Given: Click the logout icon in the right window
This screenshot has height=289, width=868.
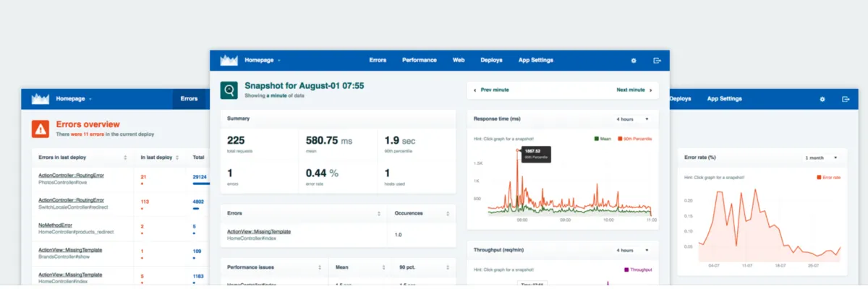Looking at the screenshot, I should point(845,99).
